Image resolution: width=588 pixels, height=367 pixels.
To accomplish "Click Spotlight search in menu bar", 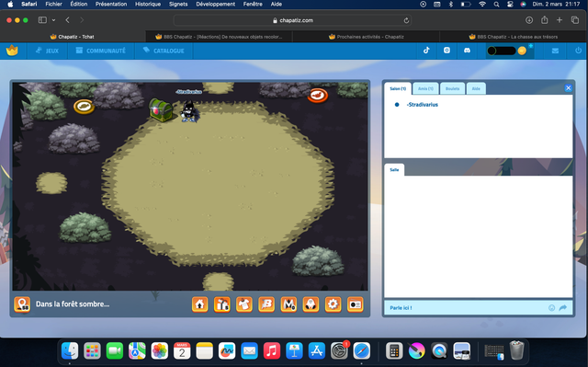I will point(496,5).
